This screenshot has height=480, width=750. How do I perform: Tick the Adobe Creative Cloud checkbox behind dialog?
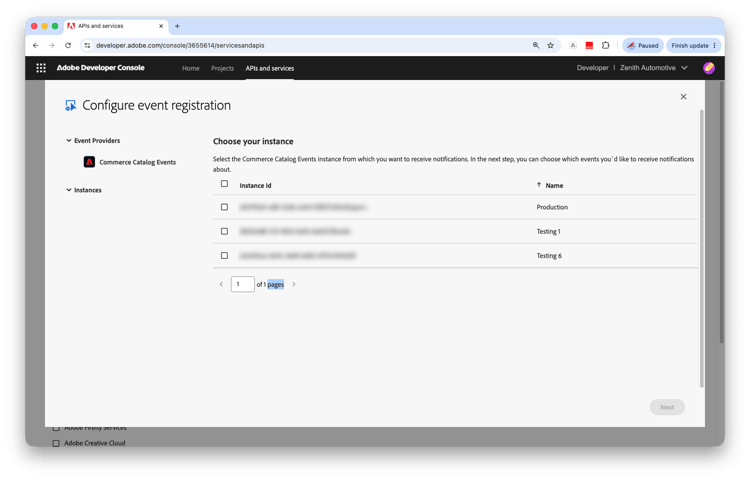(x=56, y=443)
